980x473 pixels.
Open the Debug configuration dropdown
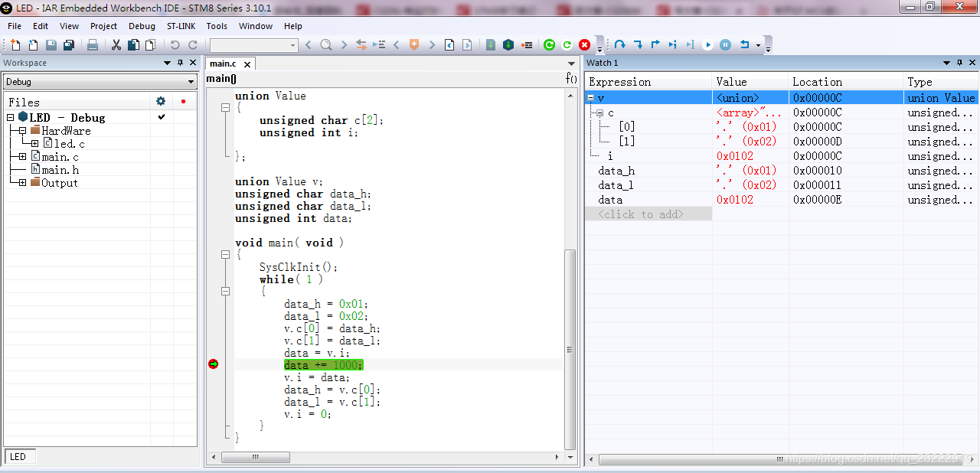click(191, 82)
